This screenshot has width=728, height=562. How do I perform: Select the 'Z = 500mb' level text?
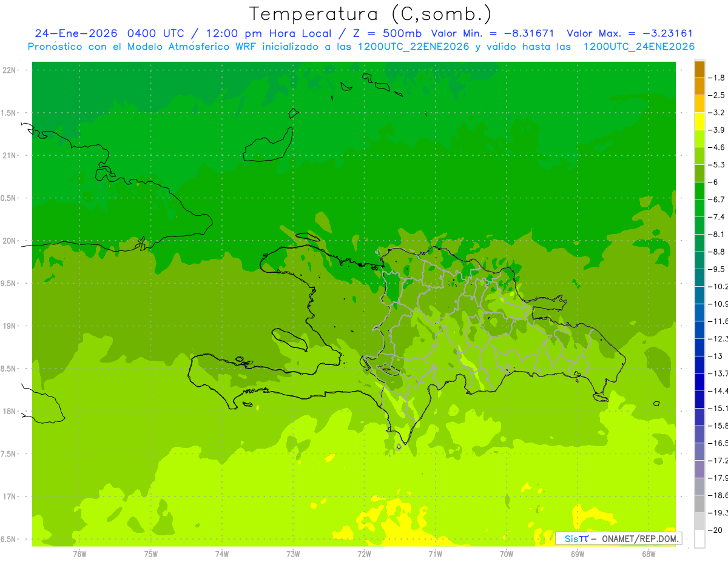click(387, 34)
